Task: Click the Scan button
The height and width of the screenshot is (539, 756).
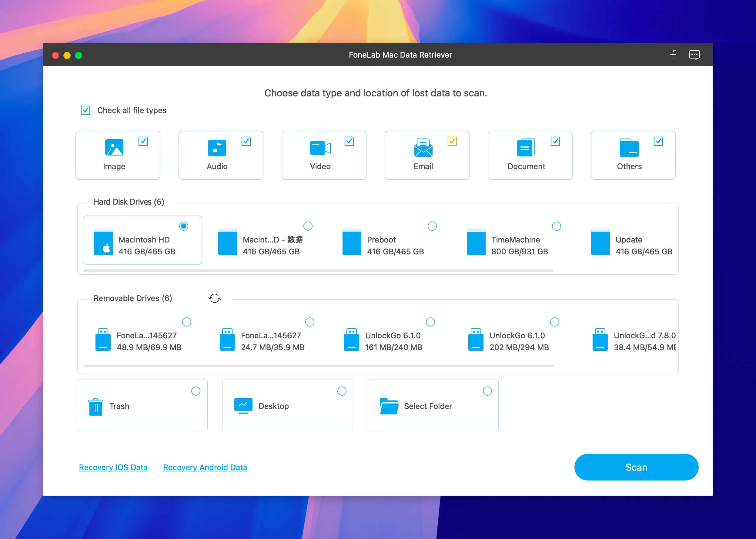Action: pos(636,467)
